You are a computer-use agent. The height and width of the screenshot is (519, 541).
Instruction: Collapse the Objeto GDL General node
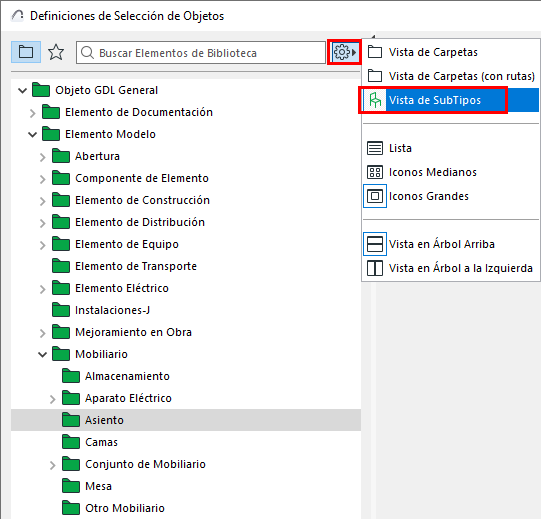coord(23,91)
